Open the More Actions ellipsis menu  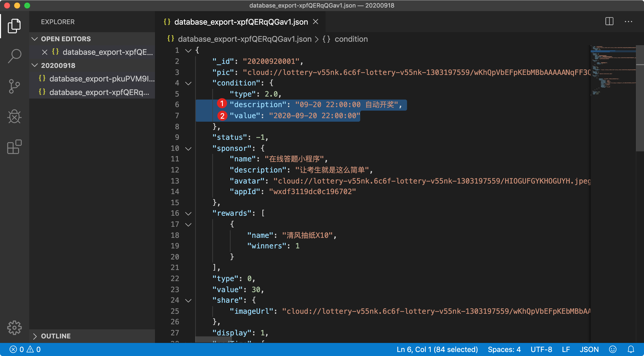(x=628, y=22)
